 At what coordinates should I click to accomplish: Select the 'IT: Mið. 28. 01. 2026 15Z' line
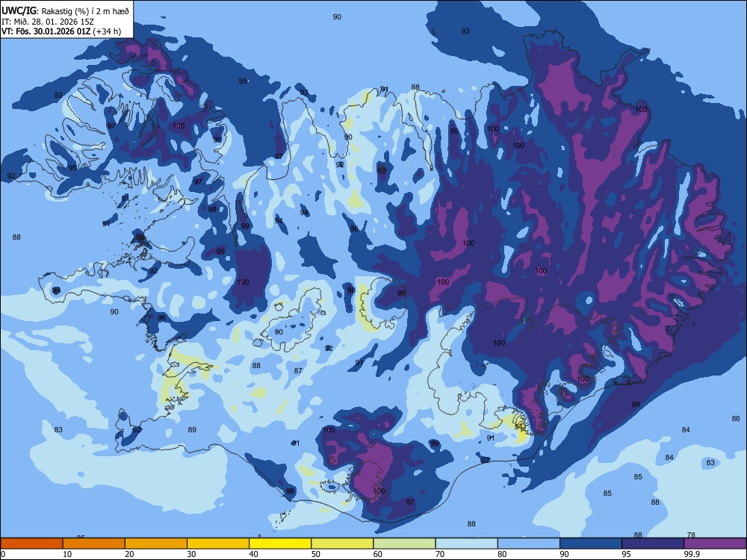click(x=48, y=22)
